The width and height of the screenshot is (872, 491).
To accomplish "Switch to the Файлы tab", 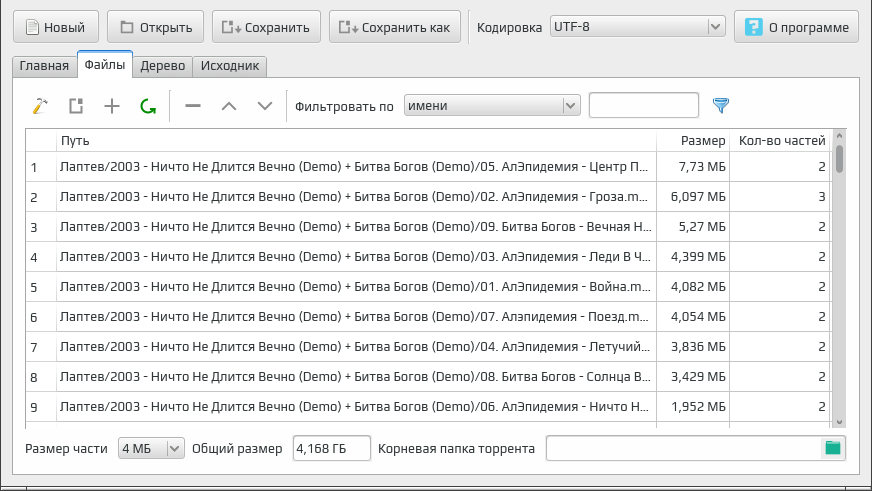I will (x=105, y=65).
